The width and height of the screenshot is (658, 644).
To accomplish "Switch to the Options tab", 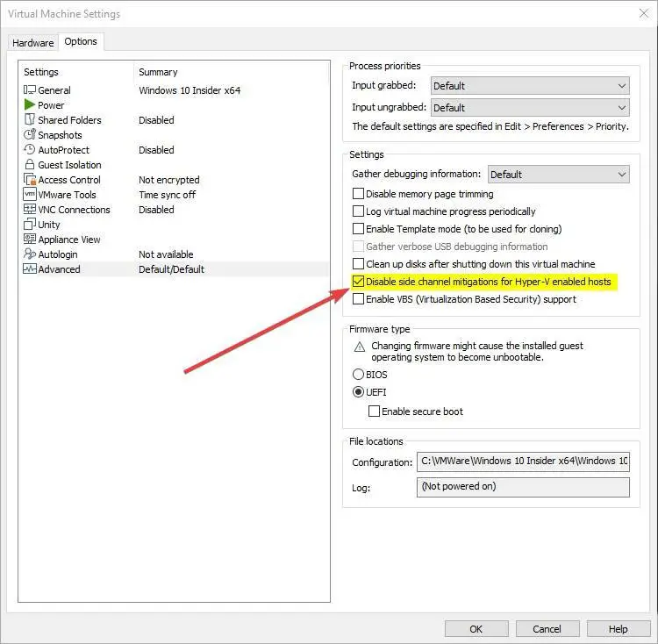I will pyautogui.click(x=81, y=41).
